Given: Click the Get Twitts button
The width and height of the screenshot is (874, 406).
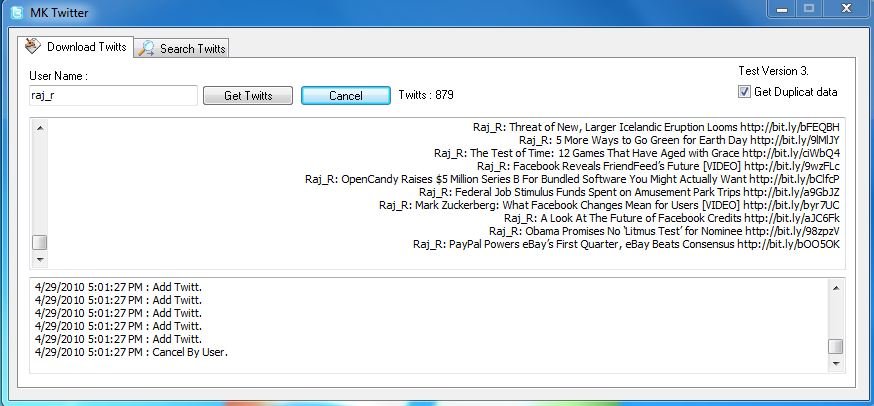Looking at the screenshot, I should (x=247, y=95).
